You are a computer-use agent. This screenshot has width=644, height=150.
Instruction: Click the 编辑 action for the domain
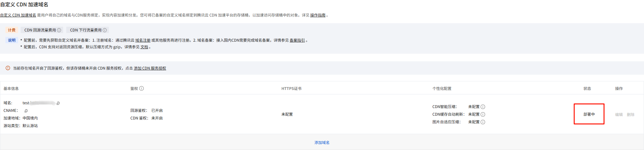(619, 115)
